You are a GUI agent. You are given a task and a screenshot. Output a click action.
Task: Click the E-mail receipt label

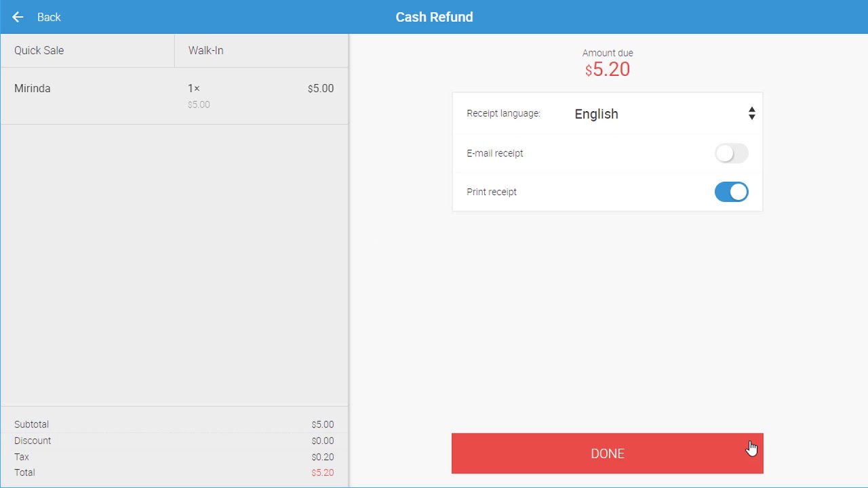point(495,153)
